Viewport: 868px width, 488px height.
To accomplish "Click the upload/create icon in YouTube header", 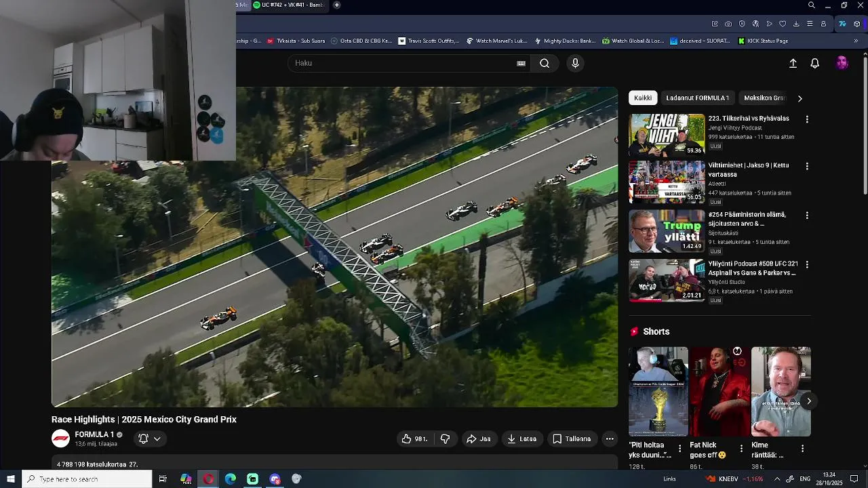I will pyautogui.click(x=793, y=63).
